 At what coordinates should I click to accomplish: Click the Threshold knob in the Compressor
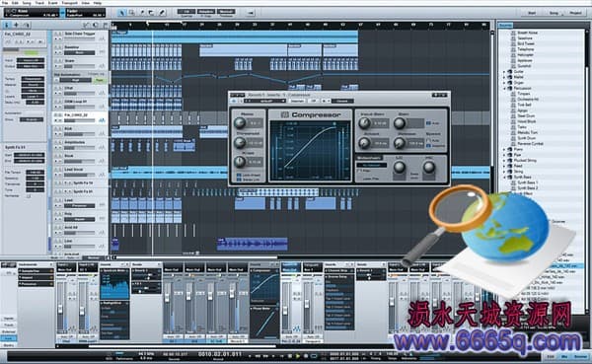pyautogui.click(x=240, y=143)
